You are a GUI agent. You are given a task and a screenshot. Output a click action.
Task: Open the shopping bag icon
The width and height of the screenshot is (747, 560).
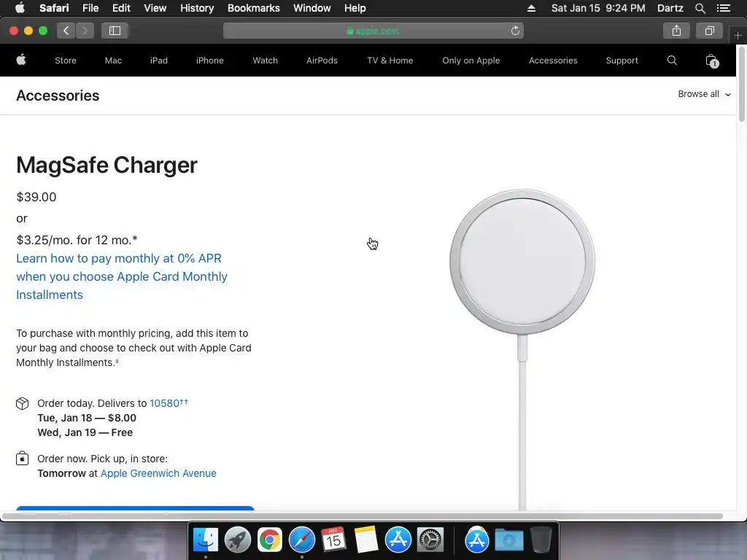[711, 61]
